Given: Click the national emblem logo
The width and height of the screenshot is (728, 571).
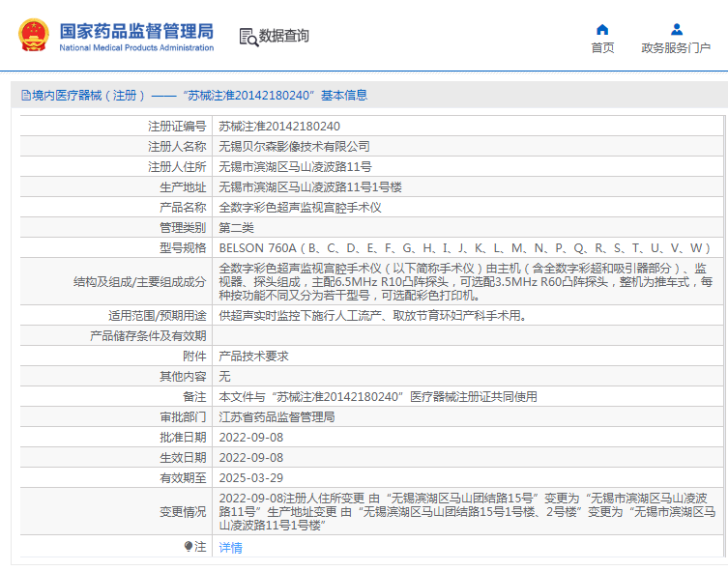Looking at the screenshot, I should point(34,35).
